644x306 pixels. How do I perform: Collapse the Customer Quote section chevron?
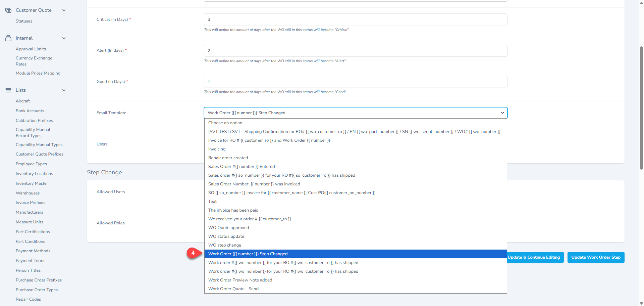64,10
